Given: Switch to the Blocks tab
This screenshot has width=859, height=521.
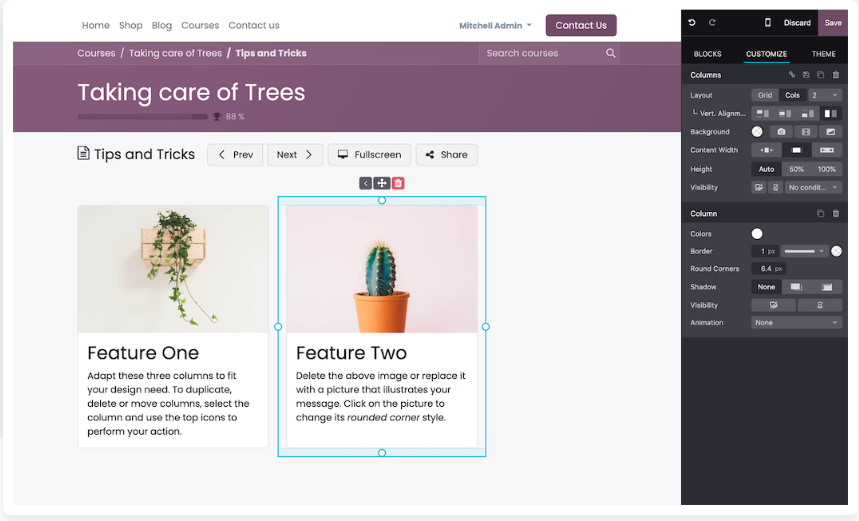Looking at the screenshot, I should pyautogui.click(x=707, y=54).
